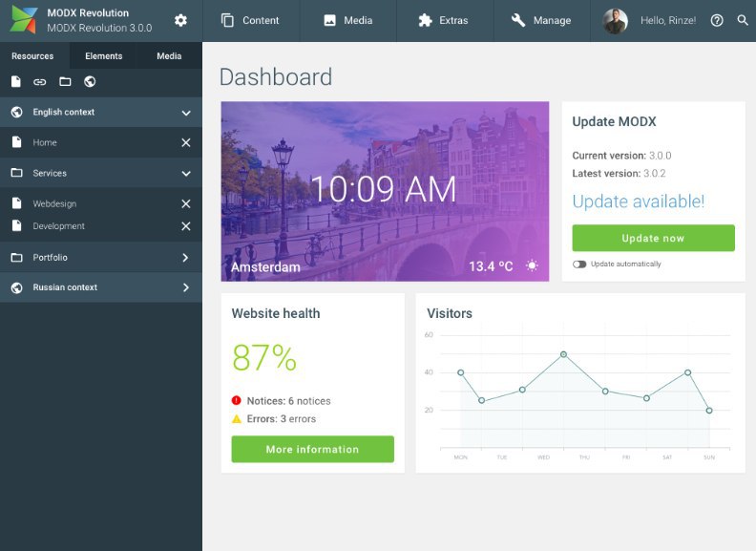Click the Update now button

pyautogui.click(x=653, y=238)
